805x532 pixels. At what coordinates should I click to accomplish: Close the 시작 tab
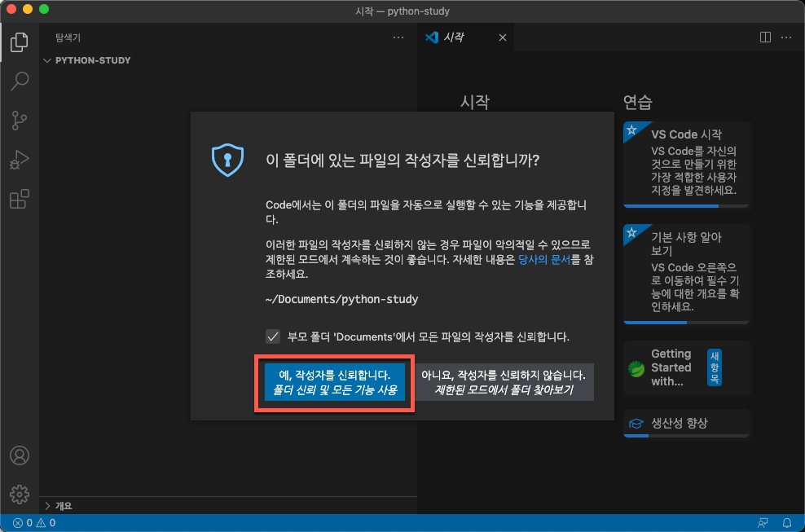[503, 37]
